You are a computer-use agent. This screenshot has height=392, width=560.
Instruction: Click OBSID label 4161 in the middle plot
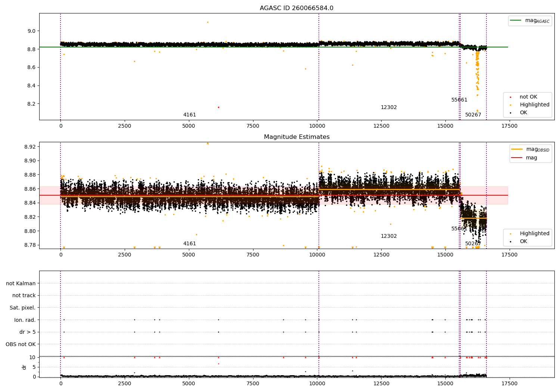[x=190, y=244]
